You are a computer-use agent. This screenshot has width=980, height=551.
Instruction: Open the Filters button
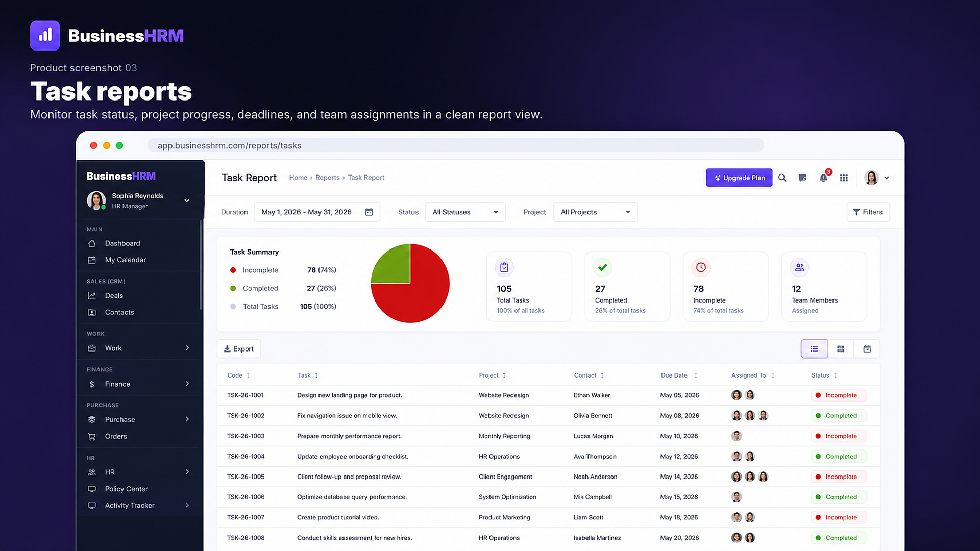(868, 212)
